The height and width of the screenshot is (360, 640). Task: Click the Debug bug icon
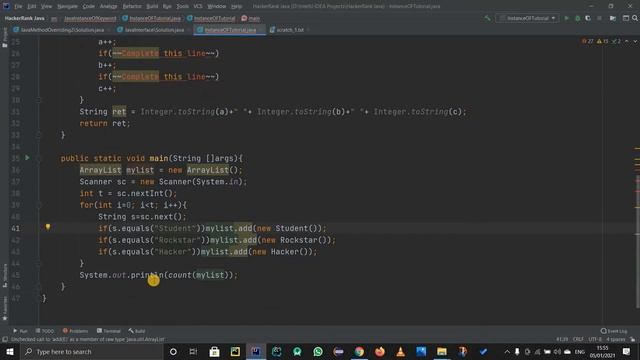[577, 18]
